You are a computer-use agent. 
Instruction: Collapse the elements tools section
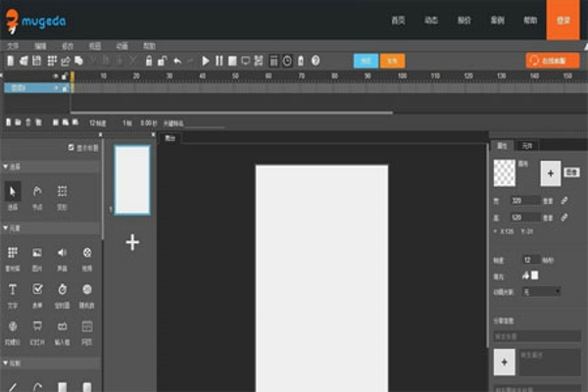6,227
